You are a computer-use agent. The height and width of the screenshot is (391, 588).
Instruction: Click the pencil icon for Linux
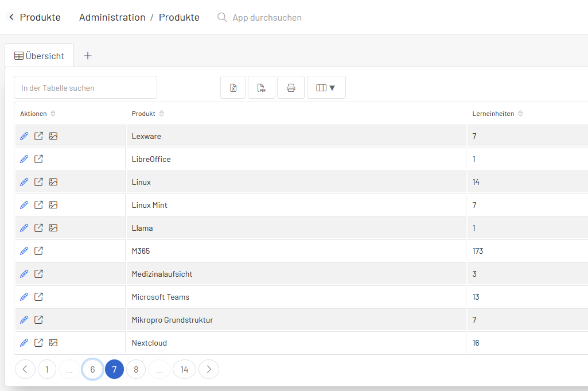pyautogui.click(x=24, y=182)
